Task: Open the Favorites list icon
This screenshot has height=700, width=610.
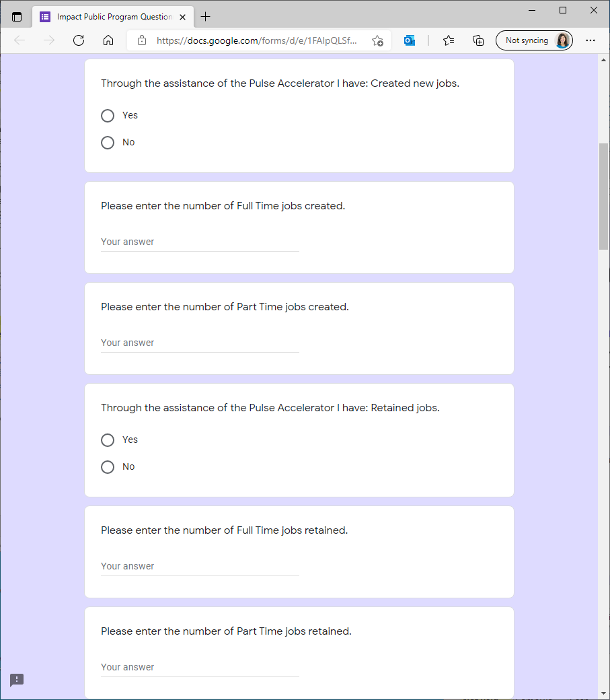Action: coord(449,40)
